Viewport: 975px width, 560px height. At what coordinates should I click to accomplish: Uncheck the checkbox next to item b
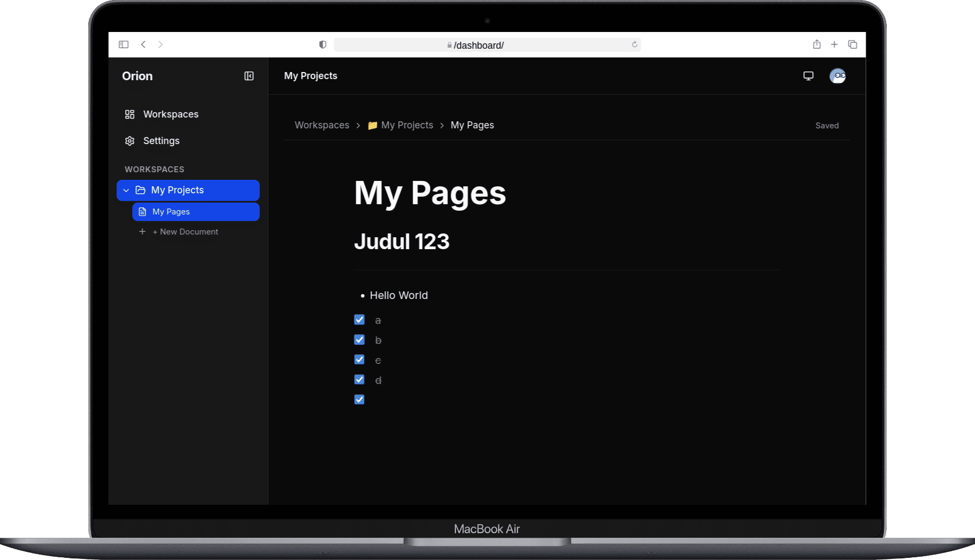(359, 340)
